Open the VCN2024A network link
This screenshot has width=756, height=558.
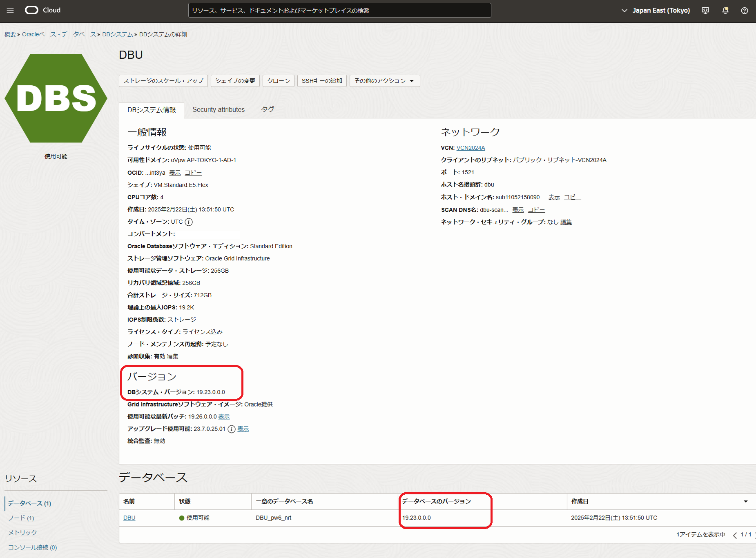click(x=471, y=148)
